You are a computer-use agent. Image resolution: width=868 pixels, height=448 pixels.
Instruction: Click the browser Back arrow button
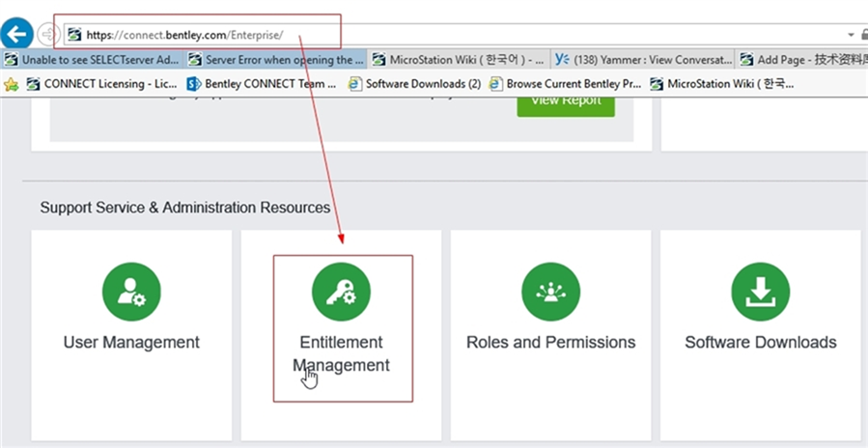[17, 34]
